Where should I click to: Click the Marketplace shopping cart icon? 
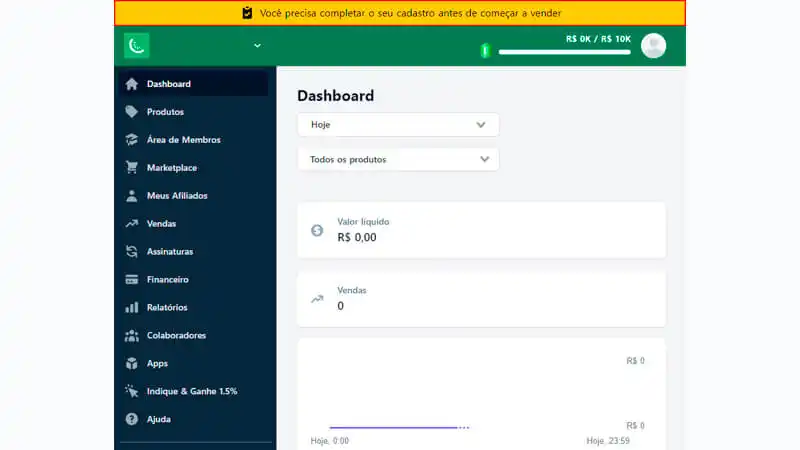coord(131,168)
